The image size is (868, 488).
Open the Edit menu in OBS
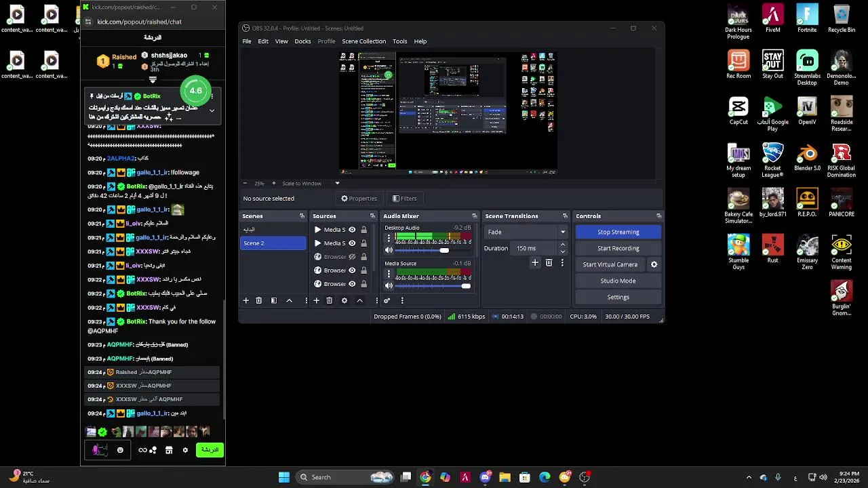263,41
